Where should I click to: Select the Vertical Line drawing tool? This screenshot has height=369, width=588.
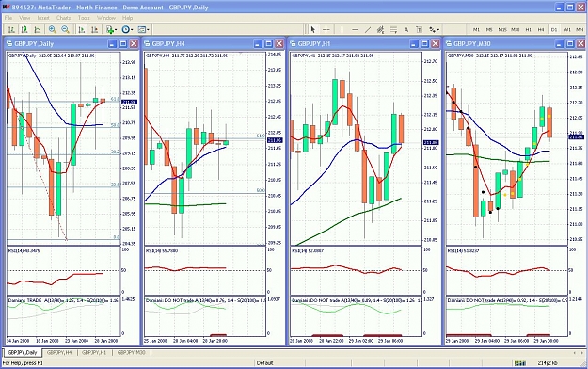click(342, 29)
